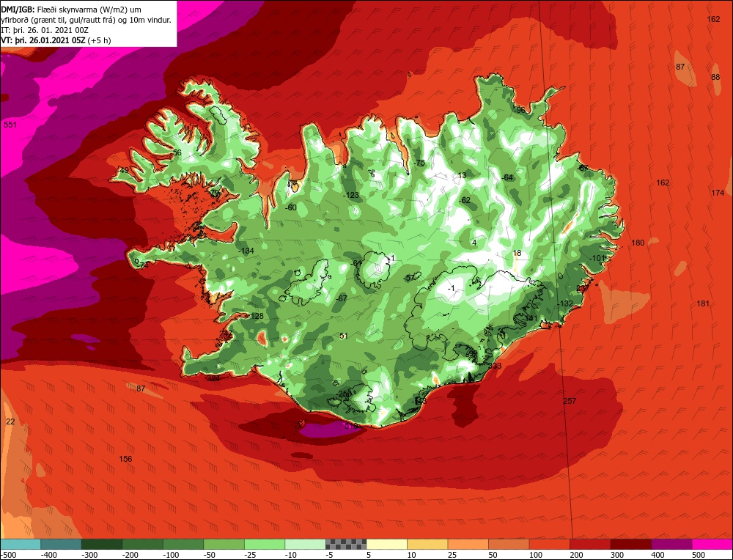Click the '-500' legend scale label
Screen dimensions: 733x560
(8, 555)
